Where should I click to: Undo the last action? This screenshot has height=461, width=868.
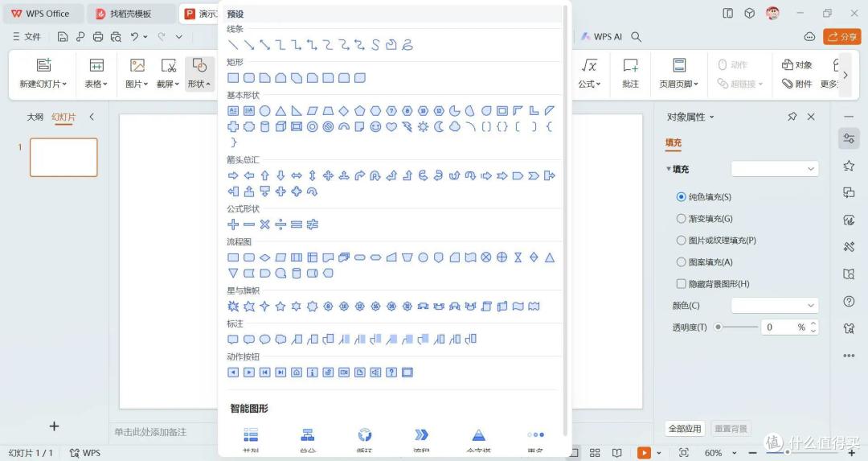click(134, 36)
